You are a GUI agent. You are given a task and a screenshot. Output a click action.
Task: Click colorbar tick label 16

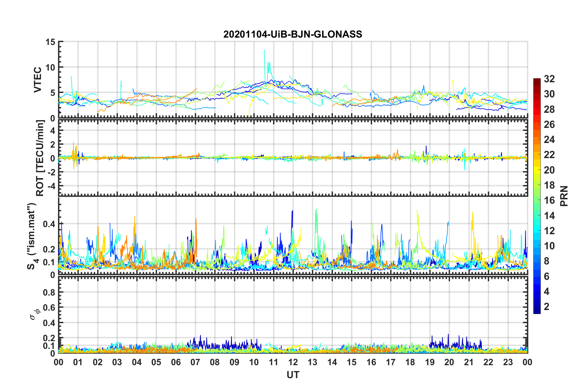pyautogui.click(x=549, y=200)
